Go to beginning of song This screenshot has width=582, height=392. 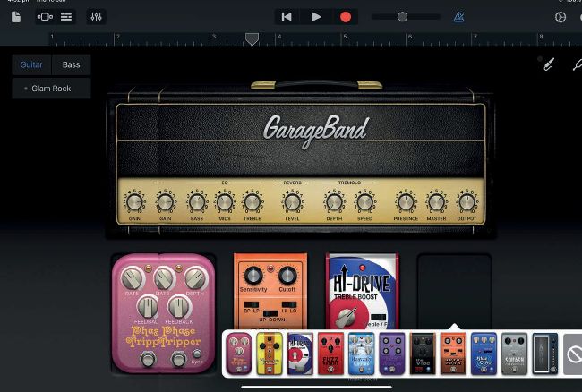(x=287, y=17)
